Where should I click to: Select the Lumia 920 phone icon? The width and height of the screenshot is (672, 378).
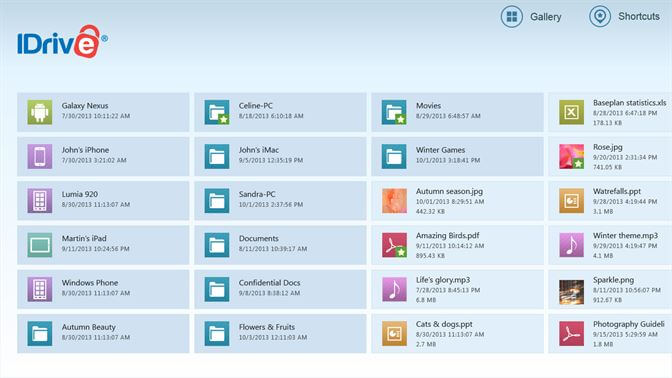click(x=40, y=201)
